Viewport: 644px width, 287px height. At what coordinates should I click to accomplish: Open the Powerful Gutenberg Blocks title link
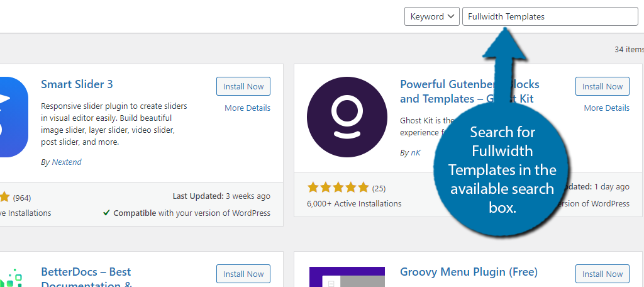[469, 91]
